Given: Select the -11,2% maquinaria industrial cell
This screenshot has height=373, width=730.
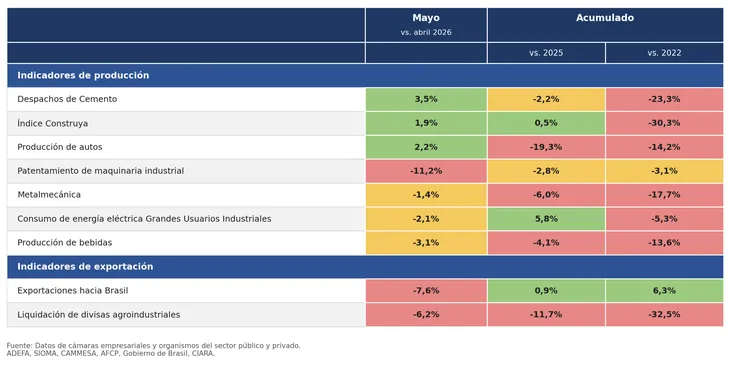Looking at the screenshot, I should pos(426,171).
